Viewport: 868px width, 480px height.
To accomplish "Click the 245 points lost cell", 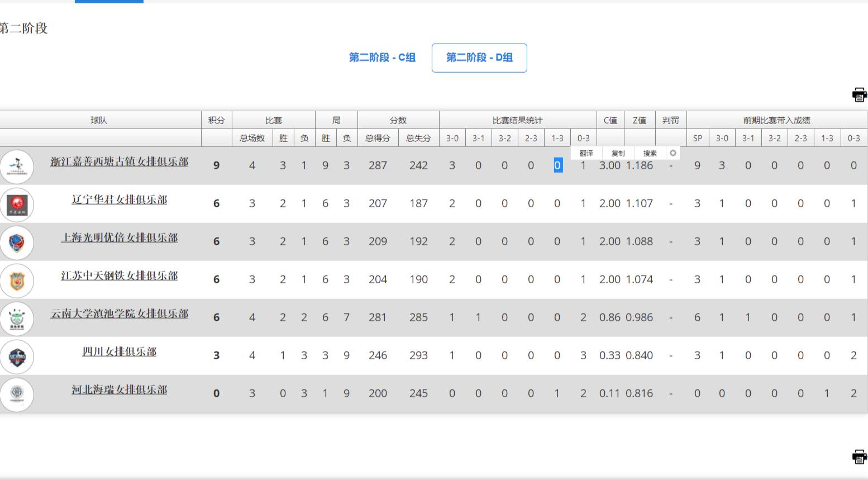I will tap(419, 393).
